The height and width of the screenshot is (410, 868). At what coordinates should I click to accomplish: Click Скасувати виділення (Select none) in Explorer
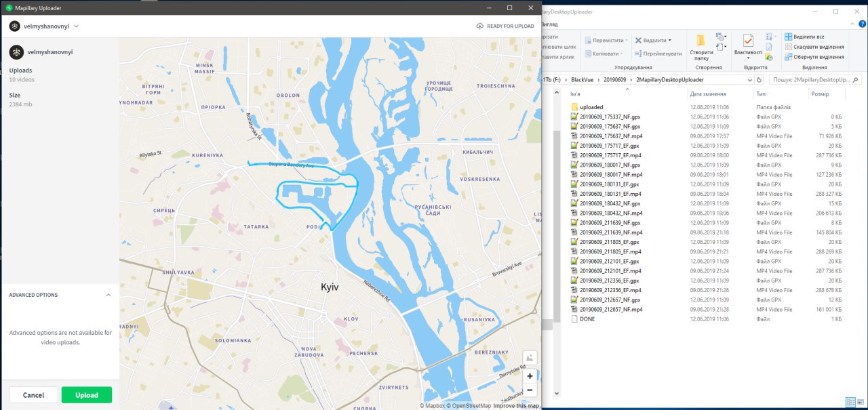pyautogui.click(x=814, y=47)
